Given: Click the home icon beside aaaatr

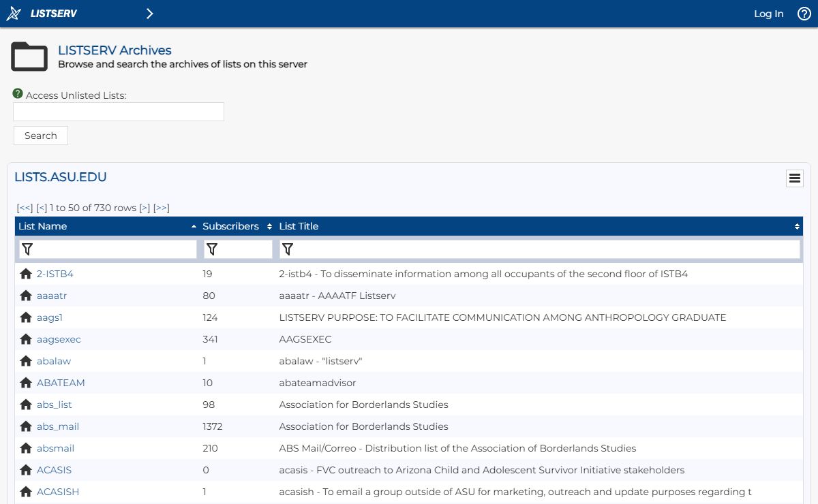Looking at the screenshot, I should click(x=26, y=296).
